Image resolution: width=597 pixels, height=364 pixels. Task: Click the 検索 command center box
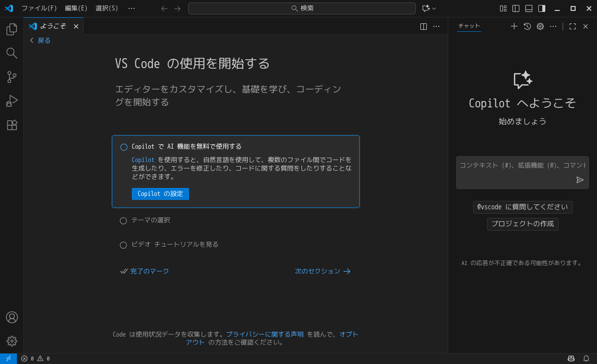301,8
